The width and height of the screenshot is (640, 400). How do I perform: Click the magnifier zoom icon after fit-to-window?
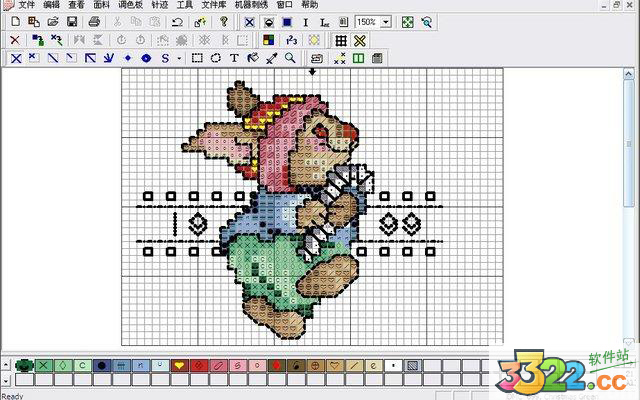pos(427,22)
